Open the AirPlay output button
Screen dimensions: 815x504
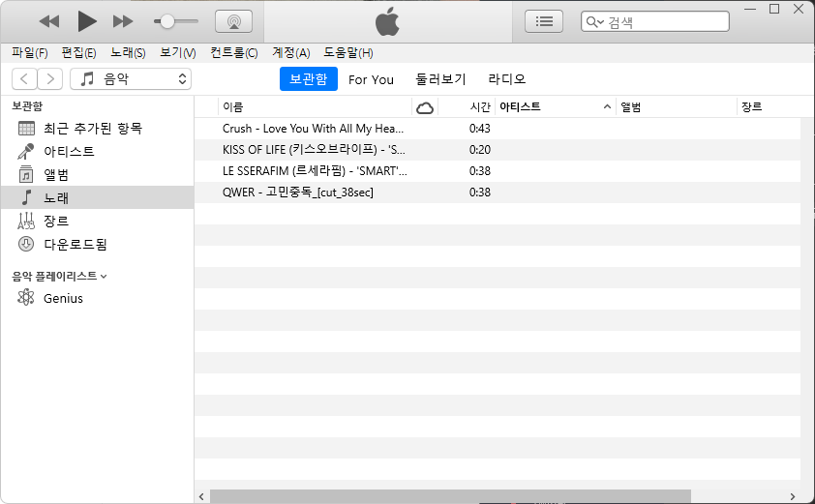[x=234, y=21]
